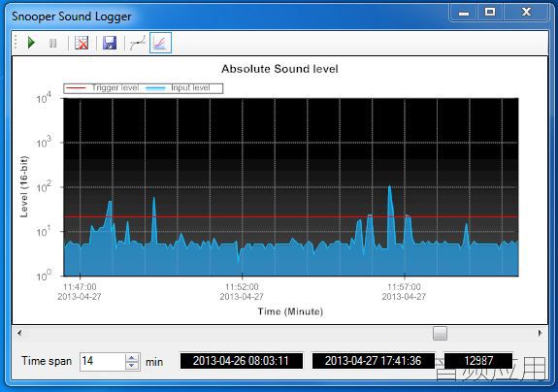Click the scrollbar left arrow
Viewport: 558px width, 392px height.
point(19,334)
